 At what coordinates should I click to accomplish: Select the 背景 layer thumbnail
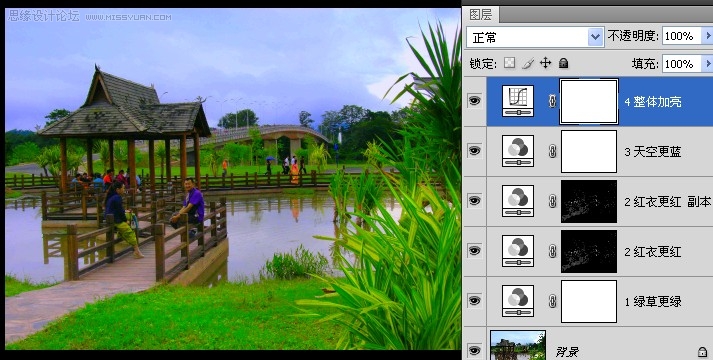[518, 345]
